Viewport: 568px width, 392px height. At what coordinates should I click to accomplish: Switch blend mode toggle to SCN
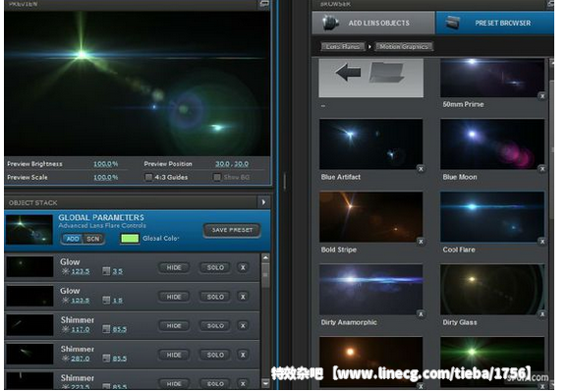93,239
